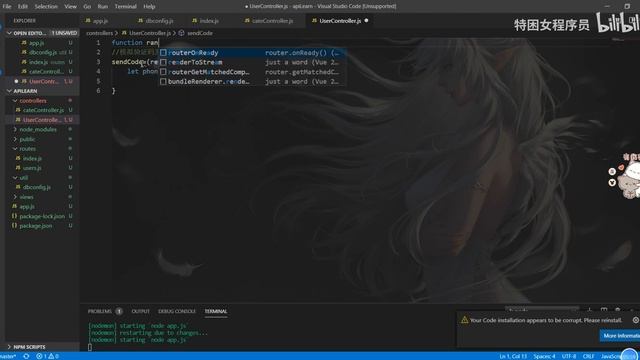Select the renderToStream suggestion
The height and width of the screenshot is (360, 640).
tap(252, 62)
